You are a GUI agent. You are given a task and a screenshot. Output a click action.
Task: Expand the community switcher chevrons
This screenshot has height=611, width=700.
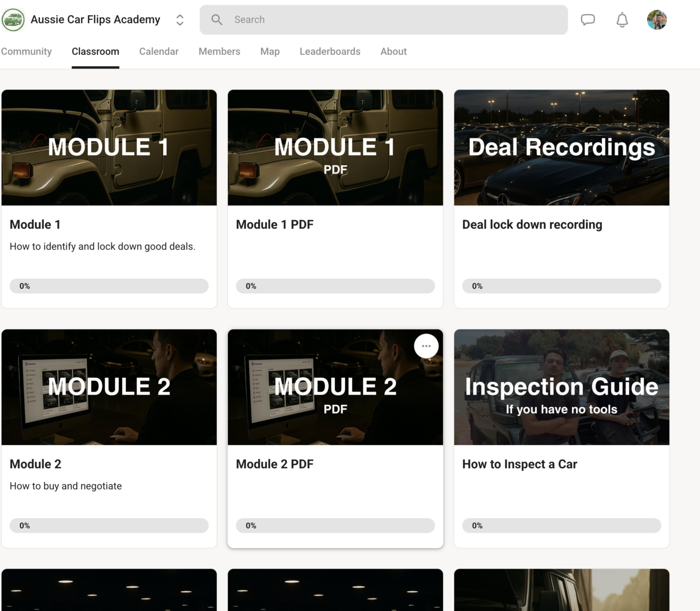(x=180, y=20)
